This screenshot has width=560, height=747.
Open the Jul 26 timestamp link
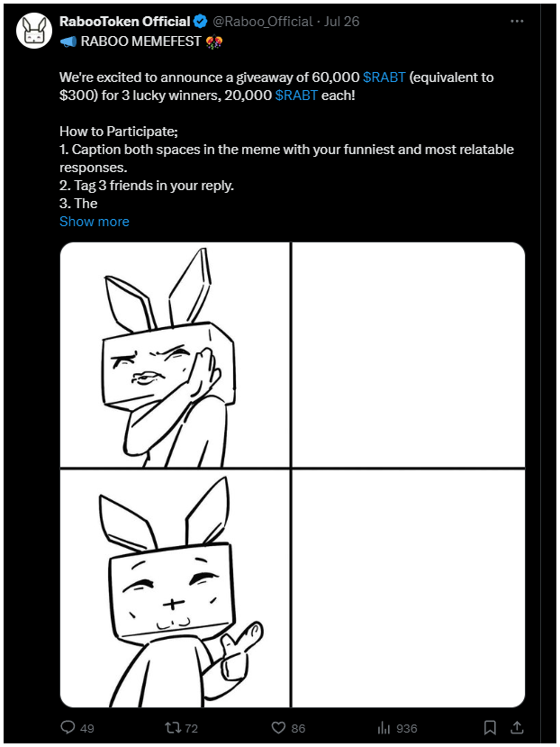coord(341,22)
